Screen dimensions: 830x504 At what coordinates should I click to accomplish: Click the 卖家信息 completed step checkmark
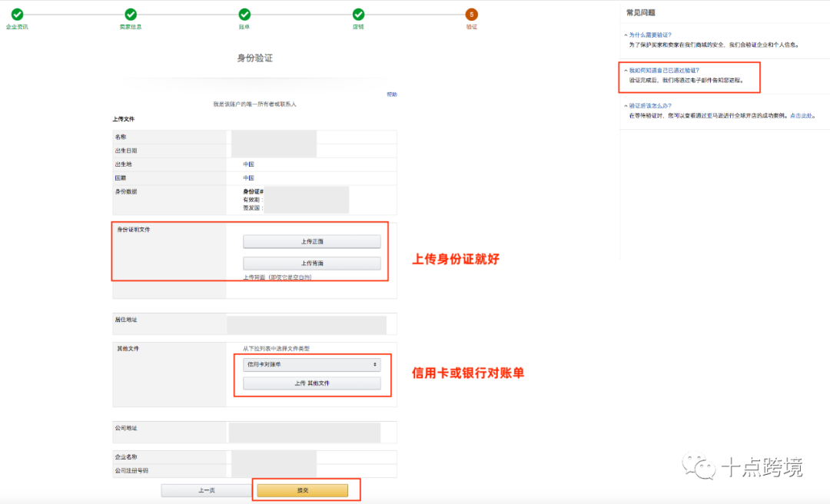tap(131, 15)
